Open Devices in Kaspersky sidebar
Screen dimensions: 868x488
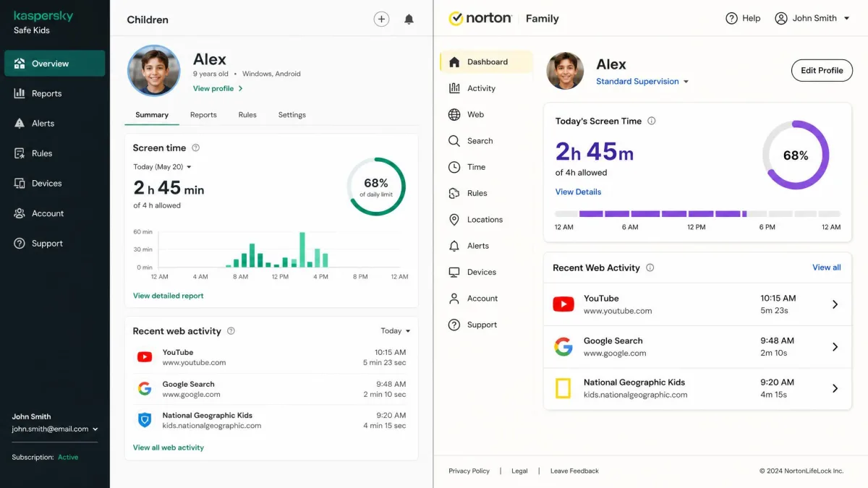tap(55, 184)
